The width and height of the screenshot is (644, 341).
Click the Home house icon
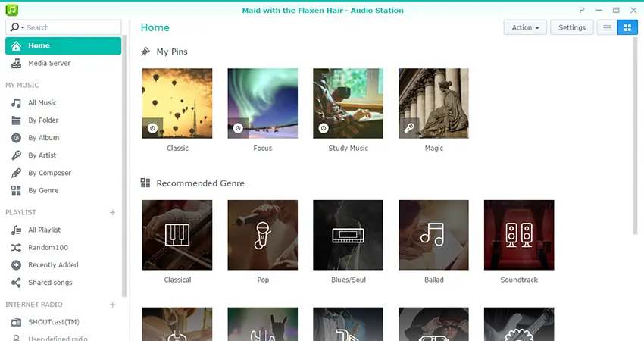[16, 45]
